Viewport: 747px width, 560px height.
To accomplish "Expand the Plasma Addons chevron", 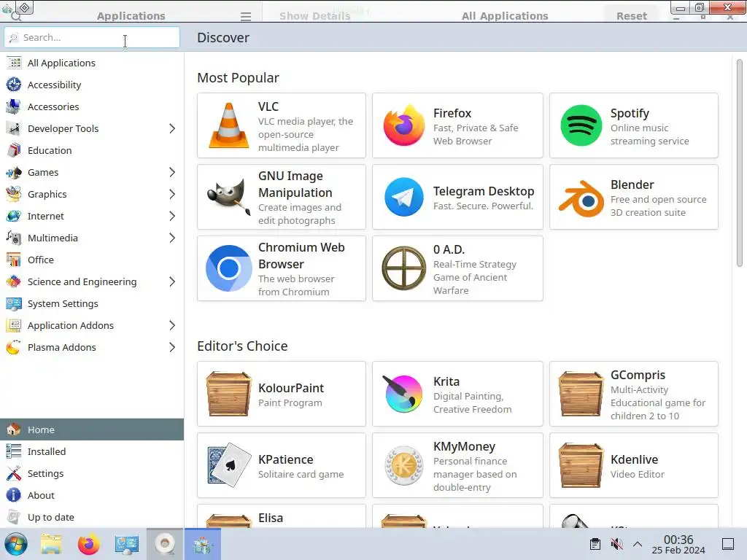I will (x=172, y=348).
